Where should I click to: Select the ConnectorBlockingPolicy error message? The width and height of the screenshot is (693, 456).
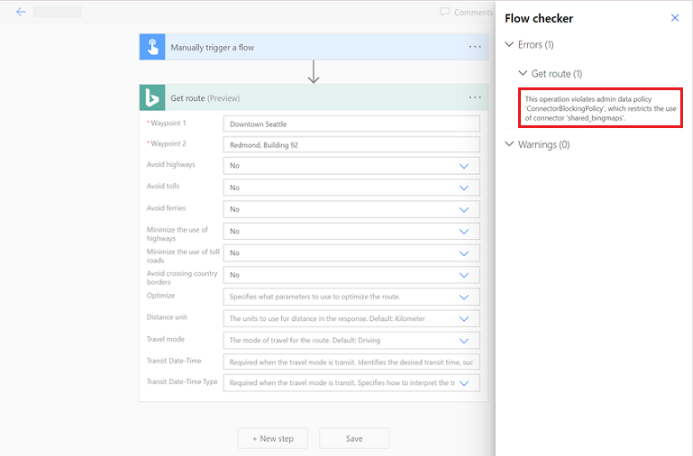[x=600, y=108]
